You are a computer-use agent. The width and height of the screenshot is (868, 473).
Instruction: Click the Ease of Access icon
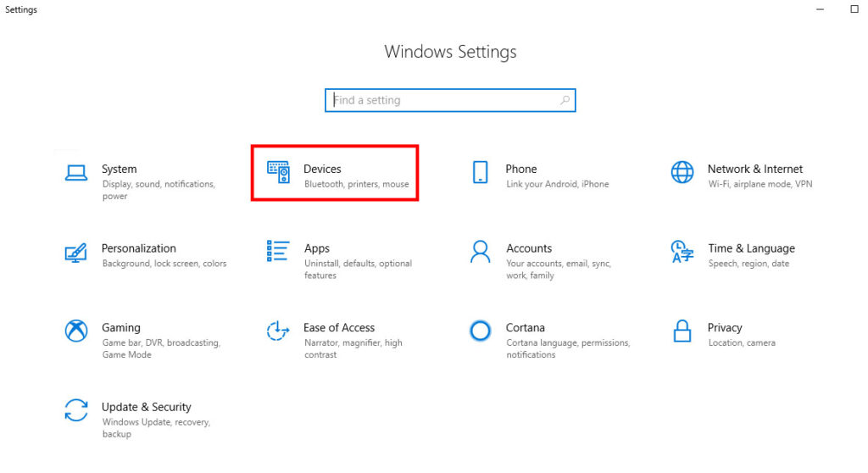pyautogui.click(x=278, y=331)
